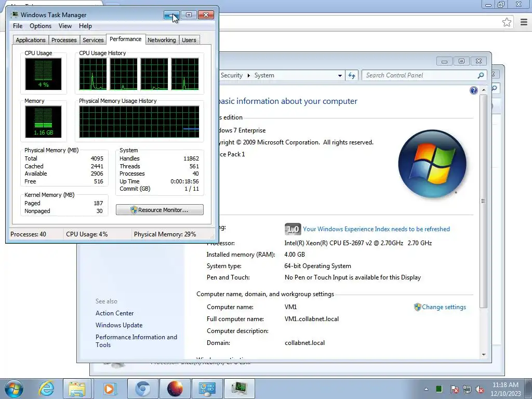This screenshot has width=532, height=399.
Task: Click the Physical Memory Usage History graph
Action: pyautogui.click(x=139, y=122)
